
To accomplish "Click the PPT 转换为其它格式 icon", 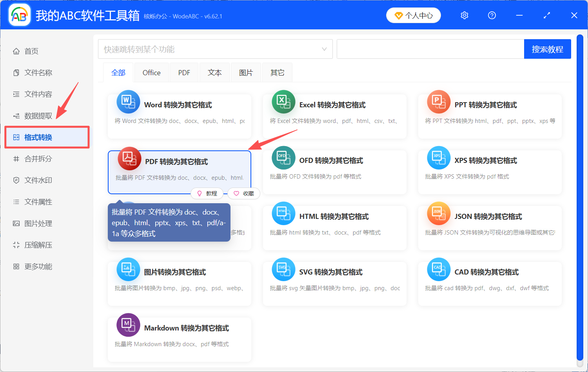I will click(438, 101).
